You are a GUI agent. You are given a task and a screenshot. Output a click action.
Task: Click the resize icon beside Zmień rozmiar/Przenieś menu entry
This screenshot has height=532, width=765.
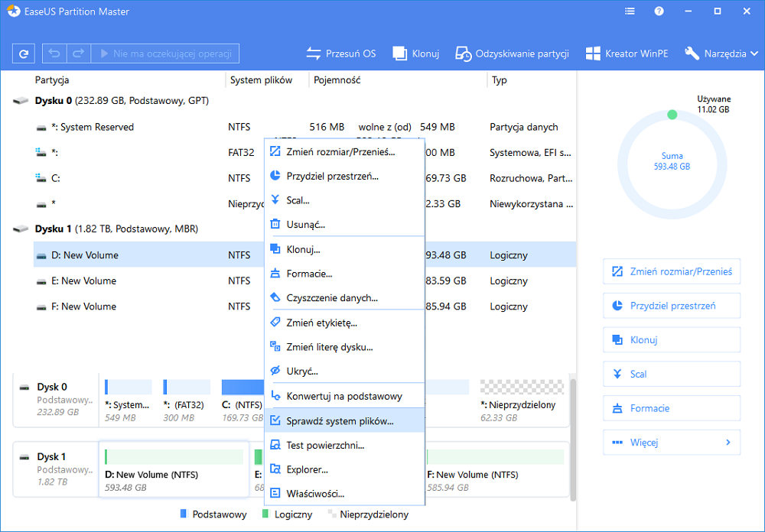click(x=275, y=151)
